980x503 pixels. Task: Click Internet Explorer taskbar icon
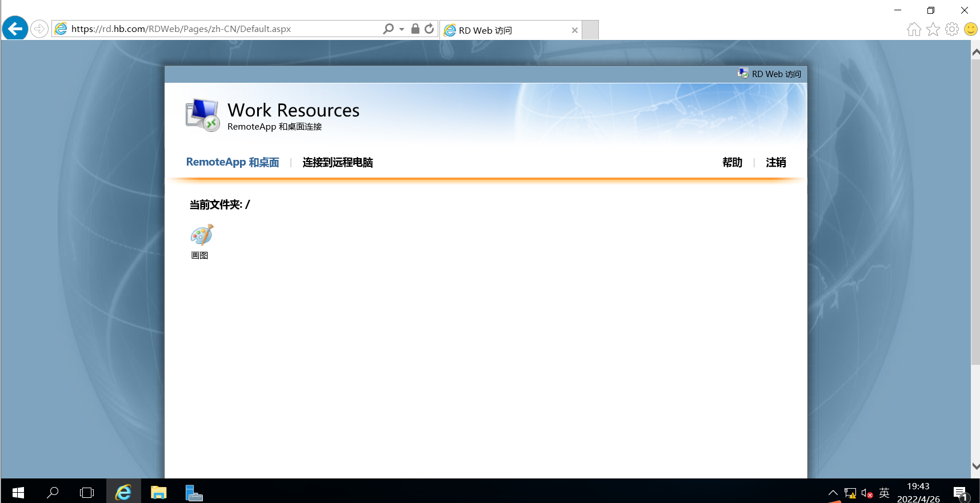(x=123, y=492)
